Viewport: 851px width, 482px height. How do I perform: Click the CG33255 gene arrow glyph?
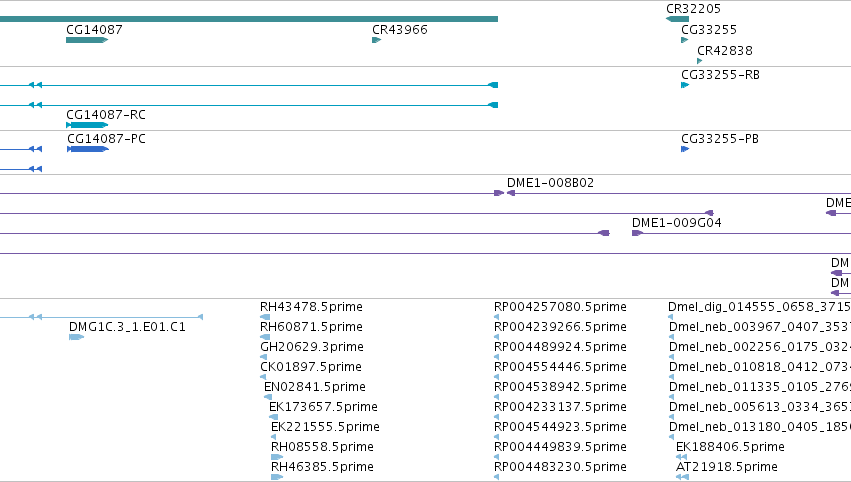(685, 40)
